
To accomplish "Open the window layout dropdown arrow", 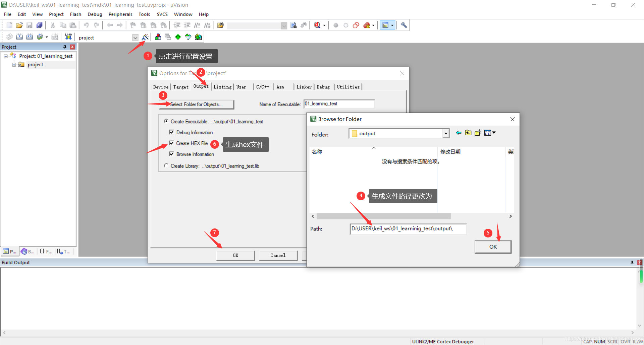I will pos(392,25).
